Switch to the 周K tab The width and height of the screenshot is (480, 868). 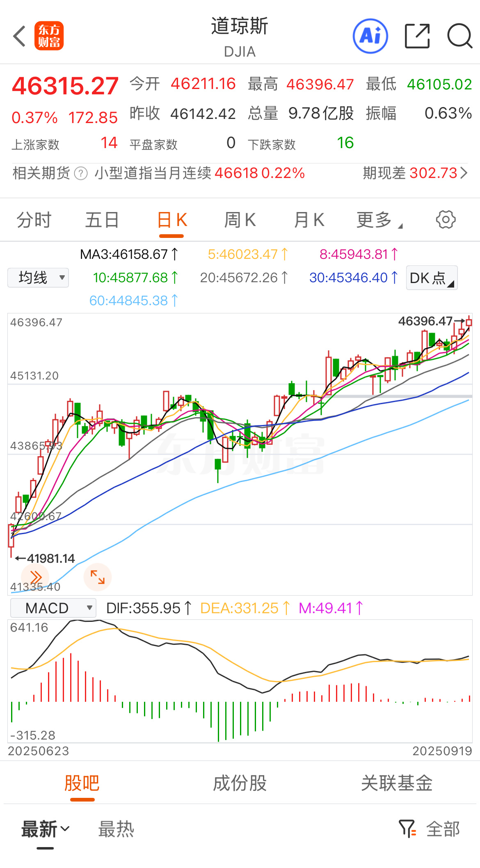click(x=240, y=220)
